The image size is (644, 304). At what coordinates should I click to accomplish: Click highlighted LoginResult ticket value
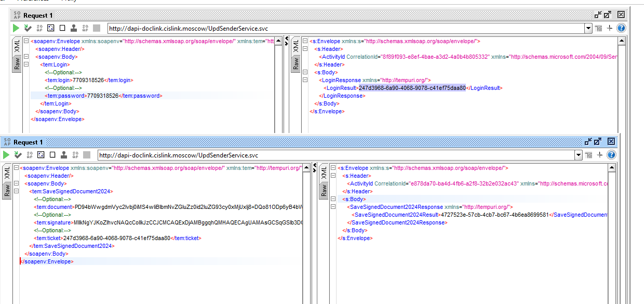coord(412,88)
